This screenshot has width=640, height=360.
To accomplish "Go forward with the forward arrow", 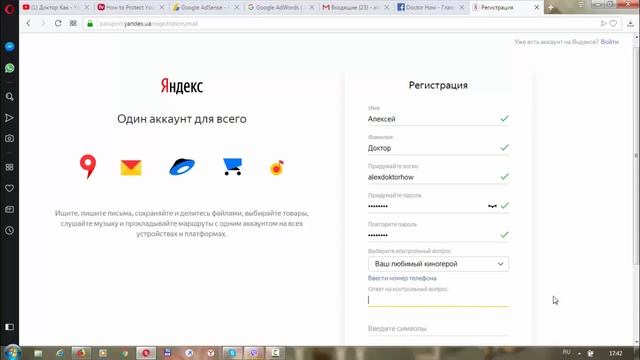I will coord(43,23).
